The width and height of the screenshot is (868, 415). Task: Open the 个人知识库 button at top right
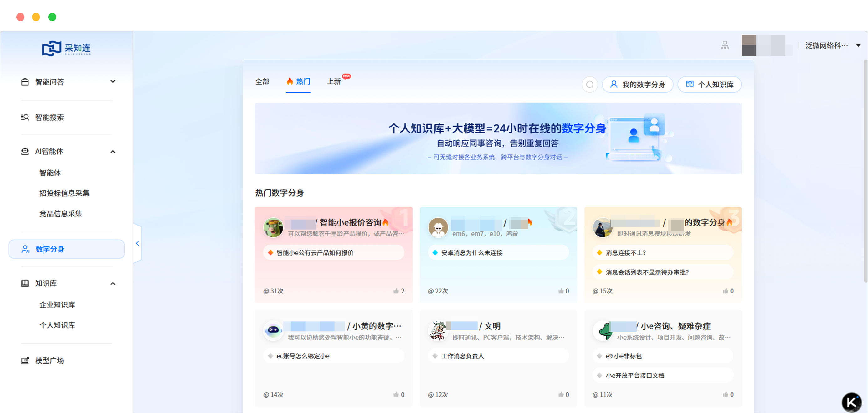710,84
